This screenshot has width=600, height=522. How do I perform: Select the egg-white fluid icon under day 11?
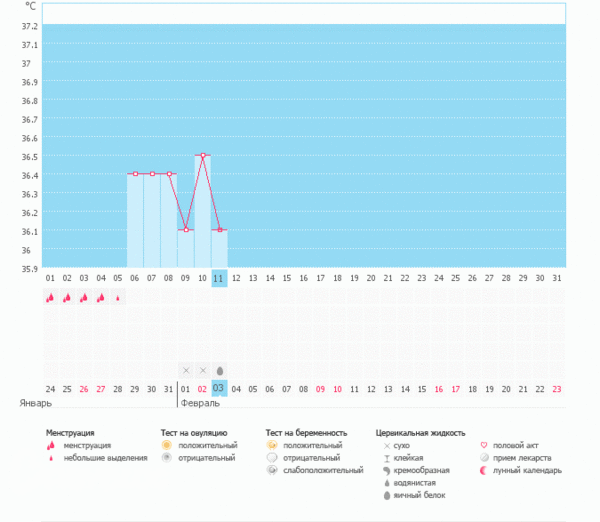219,370
